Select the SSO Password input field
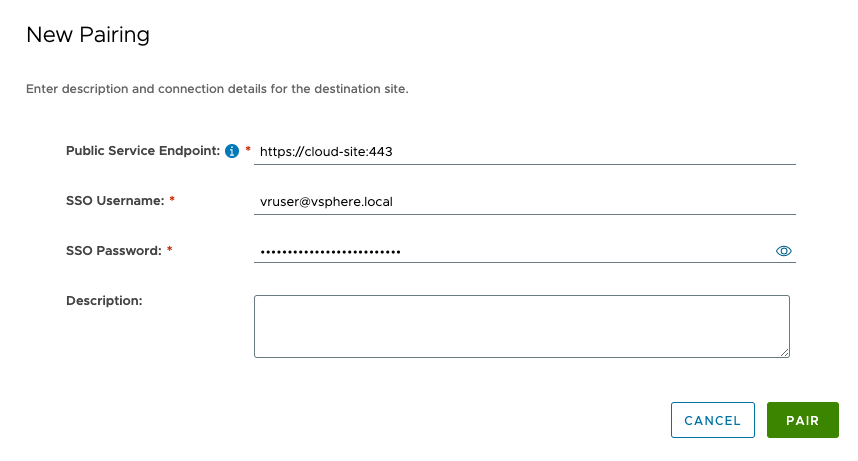Screen dimensions: 858x461 510,251
